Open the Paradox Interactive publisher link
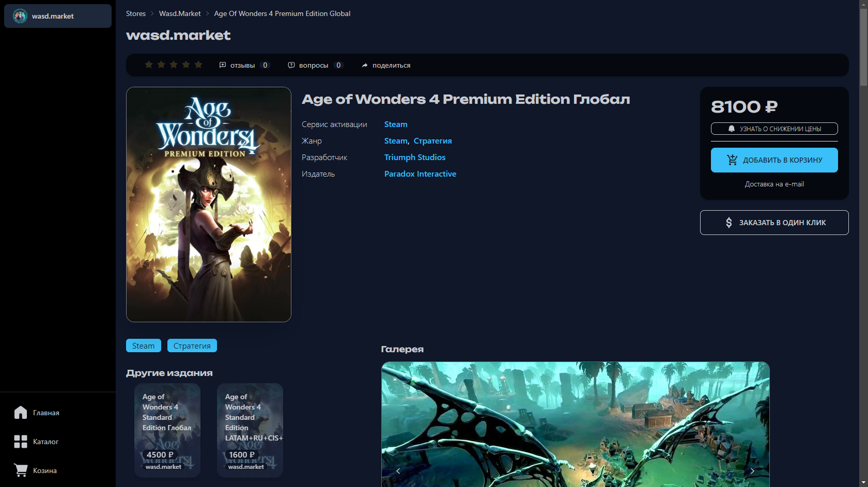868x487 pixels. tap(420, 174)
